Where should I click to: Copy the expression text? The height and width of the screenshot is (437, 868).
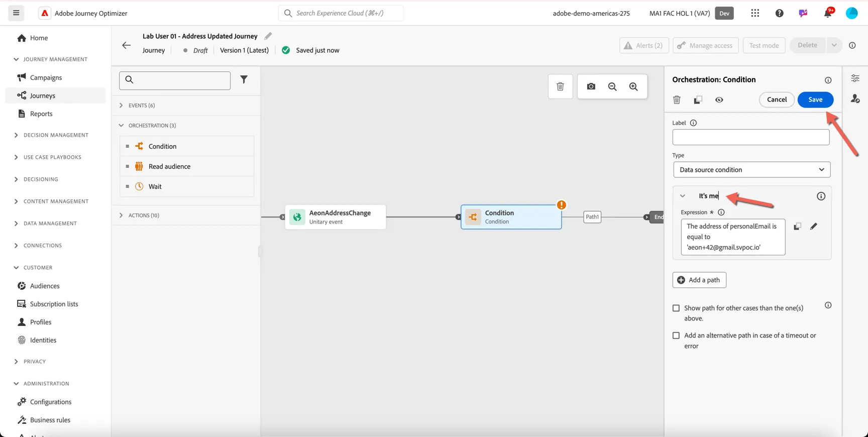point(797,227)
